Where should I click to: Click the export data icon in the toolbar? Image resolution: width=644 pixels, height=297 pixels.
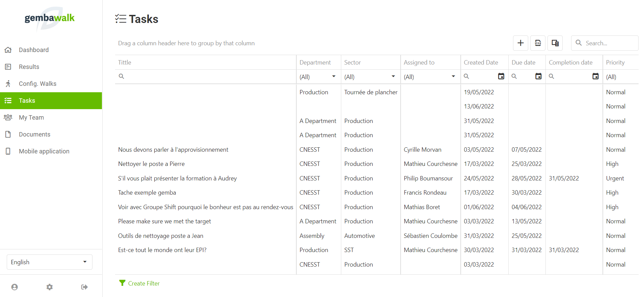[x=538, y=43]
